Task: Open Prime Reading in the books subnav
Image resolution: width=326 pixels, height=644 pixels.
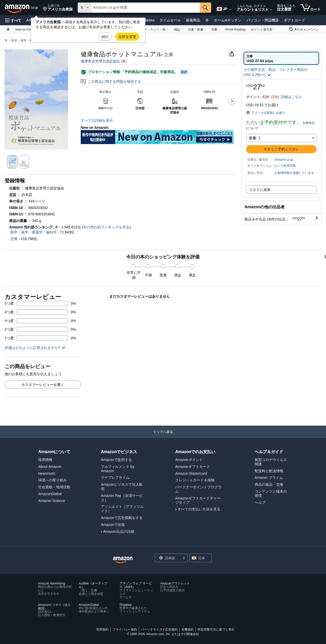Action: pos(235,30)
